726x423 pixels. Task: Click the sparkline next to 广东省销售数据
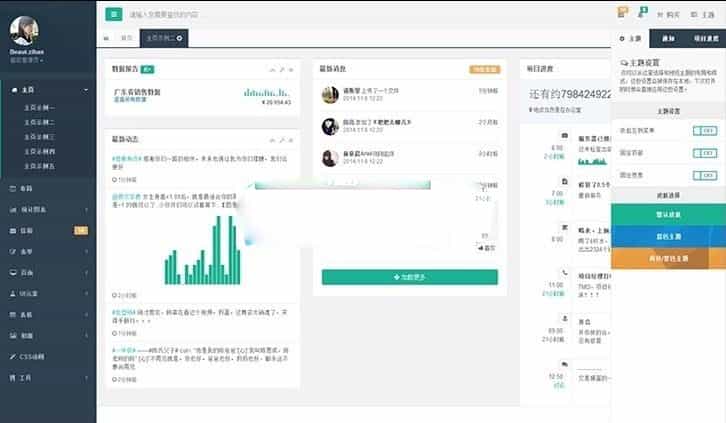click(267, 93)
